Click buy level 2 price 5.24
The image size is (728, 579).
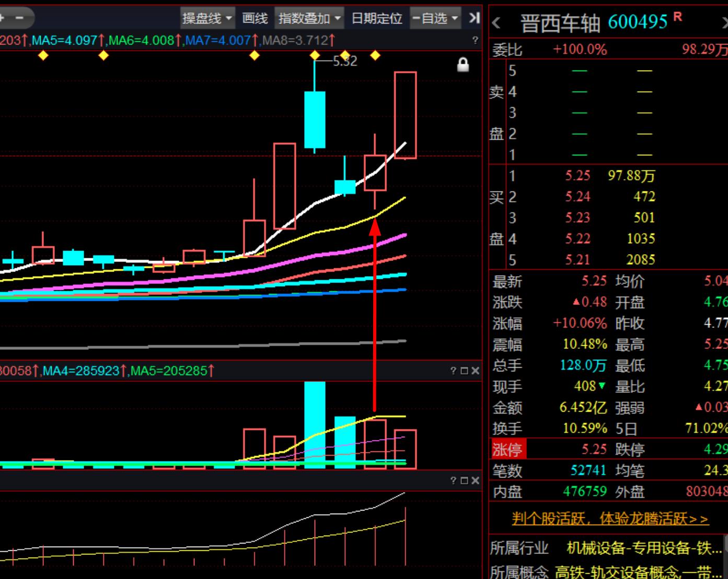point(577,197)
